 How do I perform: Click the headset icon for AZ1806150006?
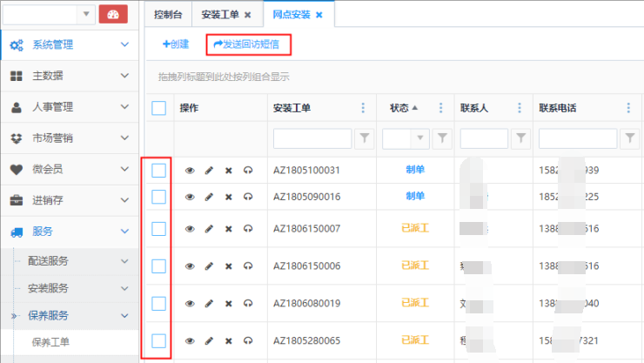[248, 266]
